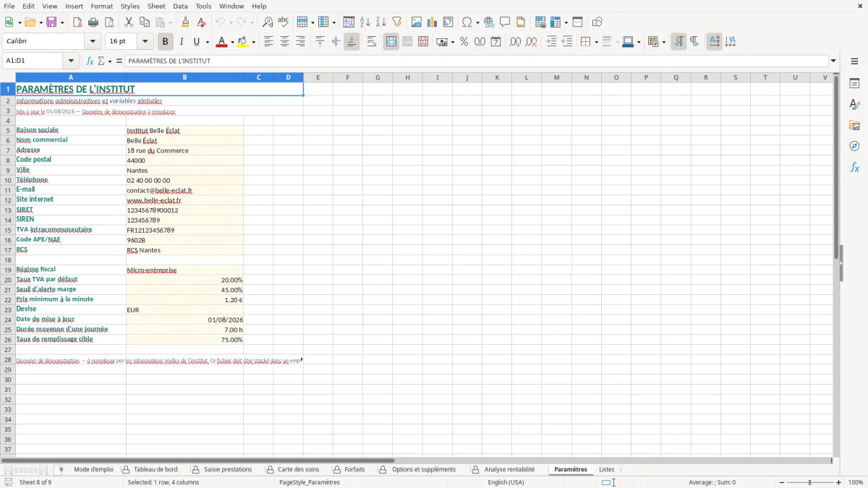This screenshot has height=488, width=868.
Task: Expand the Name Box dropdown
Action: tap(71, 61)
